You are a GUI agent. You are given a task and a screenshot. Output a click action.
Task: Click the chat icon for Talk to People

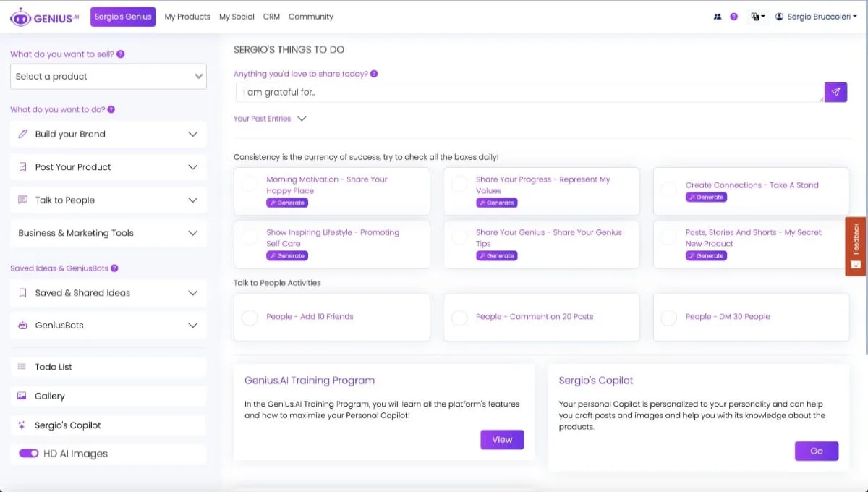tap(22, 200)
